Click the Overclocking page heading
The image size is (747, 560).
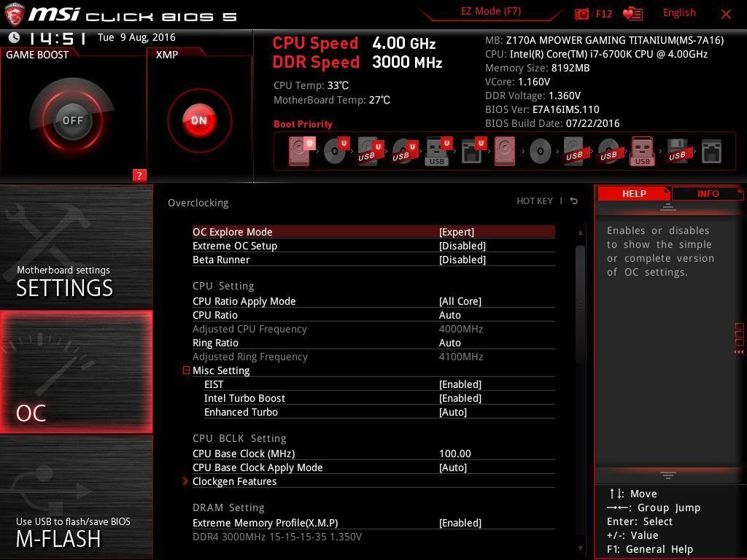[x=198, y=203]
